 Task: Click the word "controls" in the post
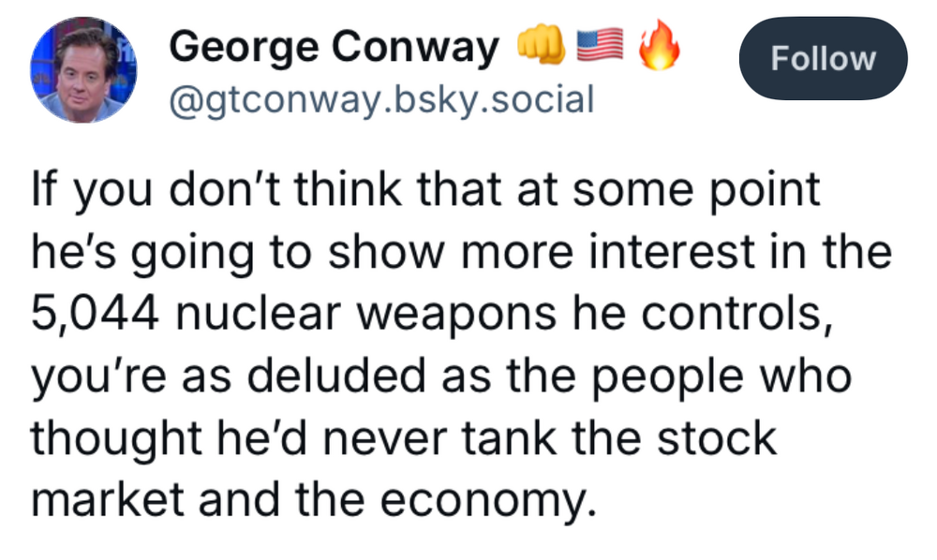pos(736,315)
